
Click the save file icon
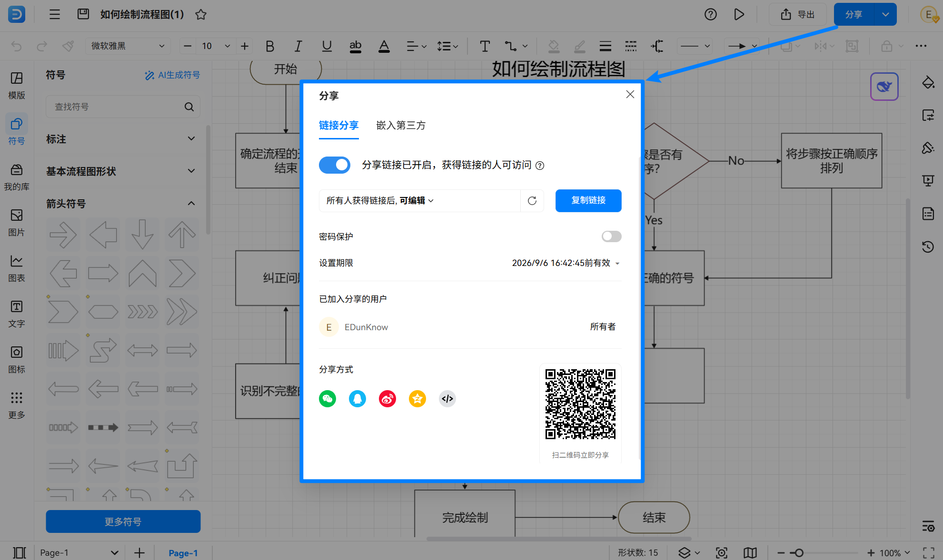click(83, 14)
